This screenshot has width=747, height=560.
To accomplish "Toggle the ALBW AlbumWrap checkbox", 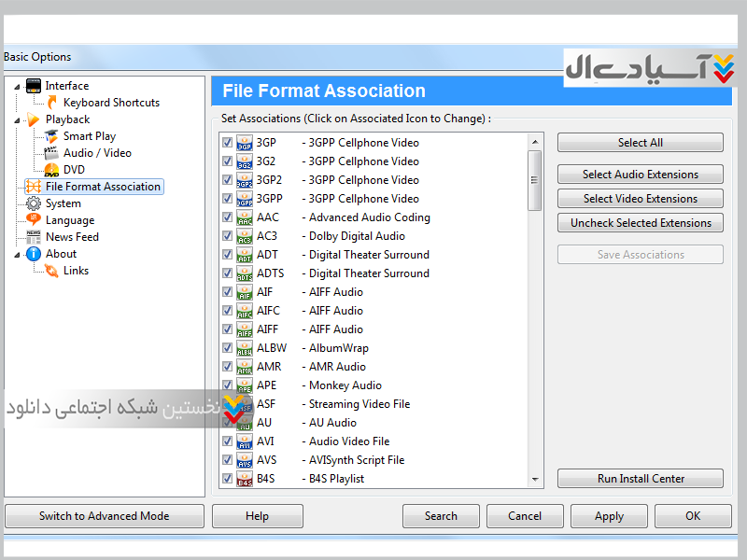I will tap(227, 348).
